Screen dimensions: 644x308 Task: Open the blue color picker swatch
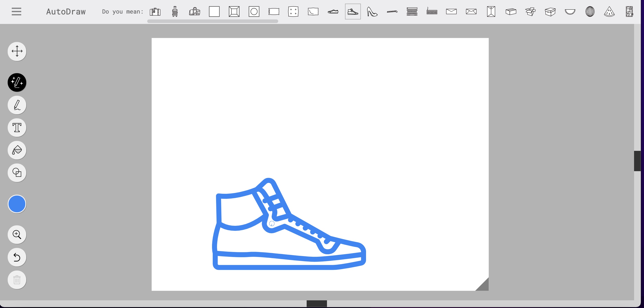pos(17,204)
